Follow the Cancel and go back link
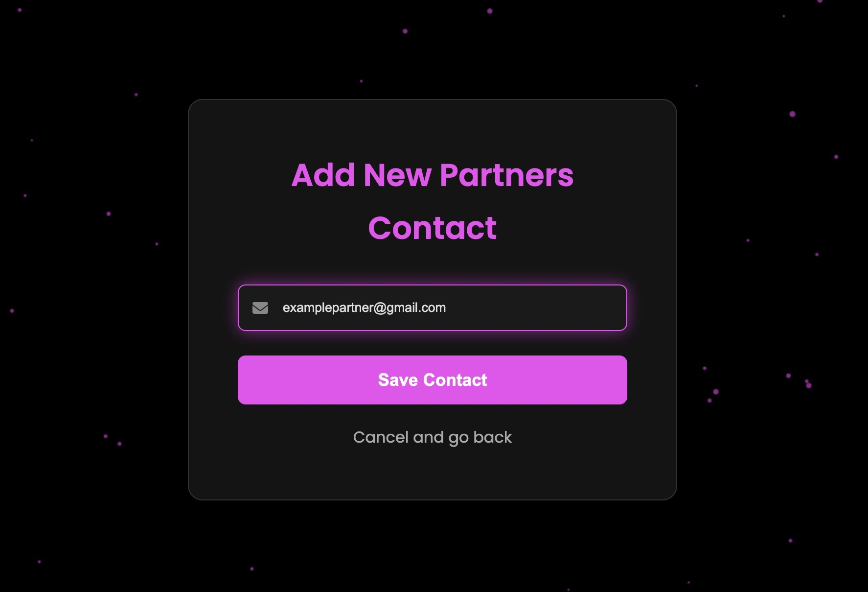The width and height of the screenshot is (868, 592). coord(432,437)
